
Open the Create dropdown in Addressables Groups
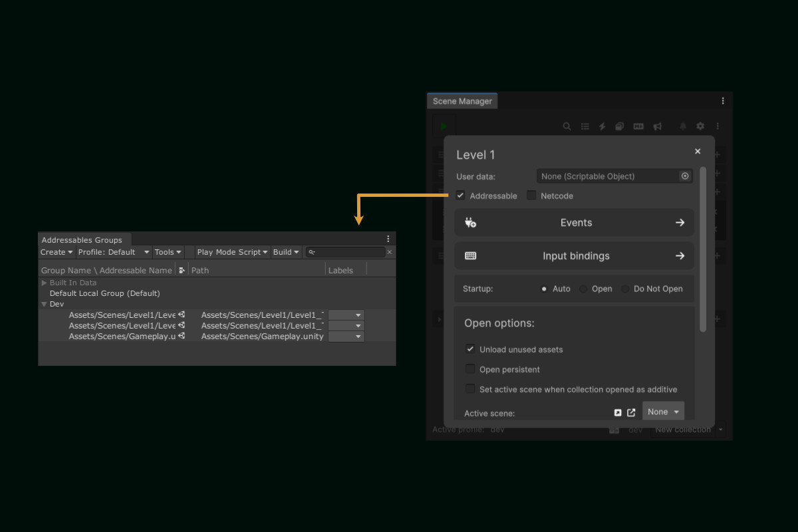click(x=57, y=252)
